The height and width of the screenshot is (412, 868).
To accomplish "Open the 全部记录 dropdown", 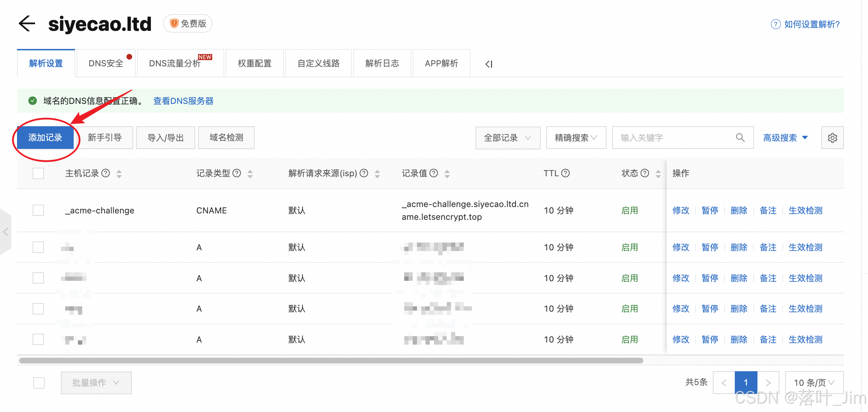I will pyautogui.click(x=507, y=138).
